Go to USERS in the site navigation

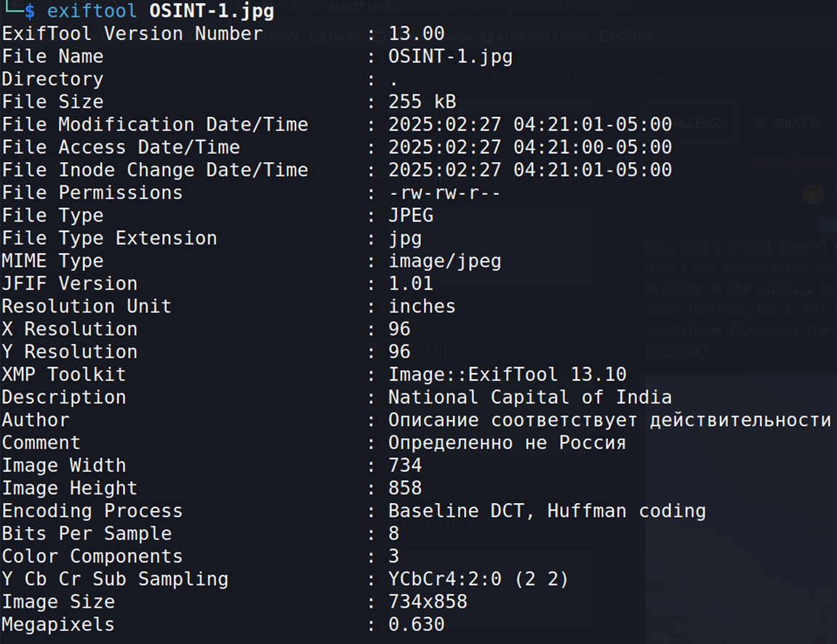pyautogui.click(x=459, y=76)
